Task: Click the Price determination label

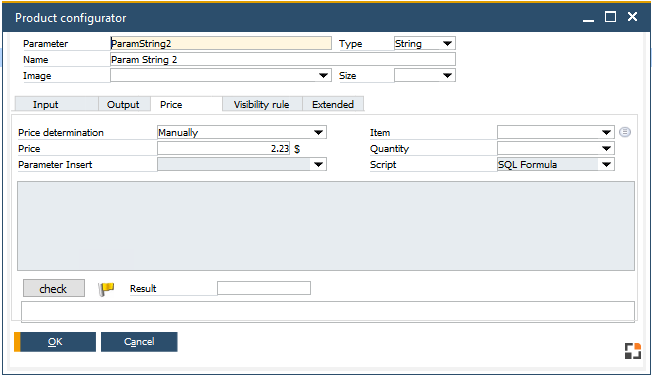Action: pos(61,133)
